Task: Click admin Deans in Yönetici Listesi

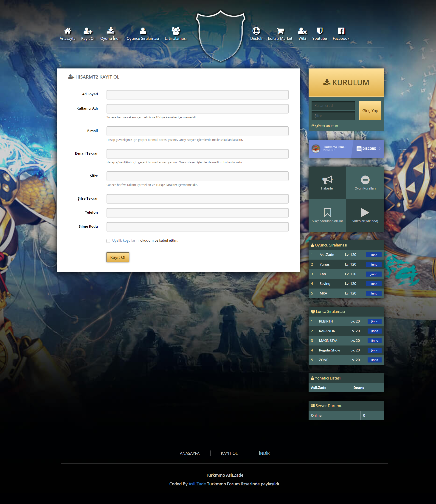Action: pos(359,388)
